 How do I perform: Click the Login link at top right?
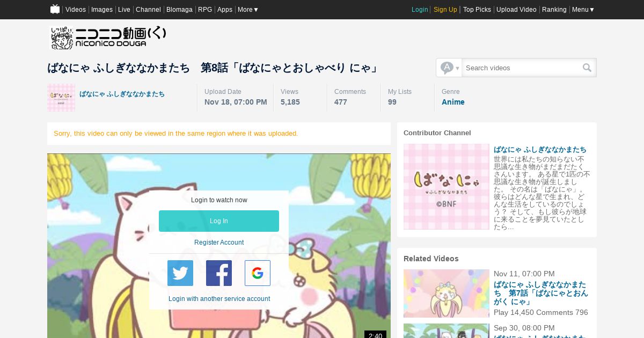pos(420,10)
